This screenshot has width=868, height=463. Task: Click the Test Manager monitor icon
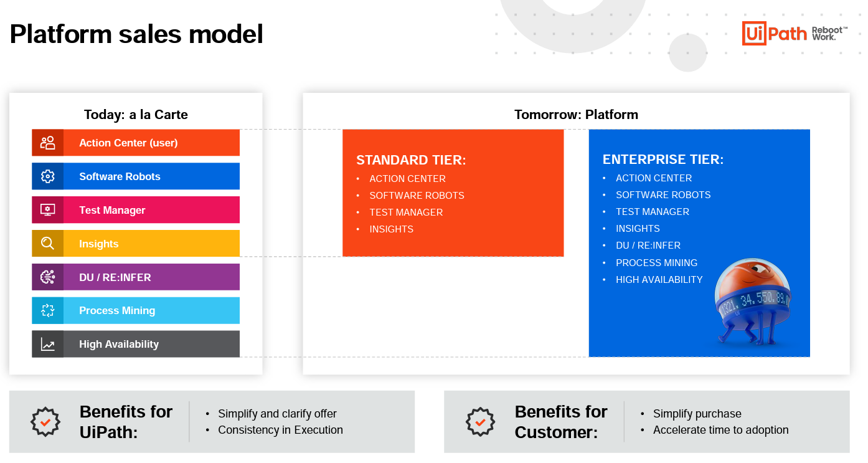pyautogui.click(x=47, y=210)
